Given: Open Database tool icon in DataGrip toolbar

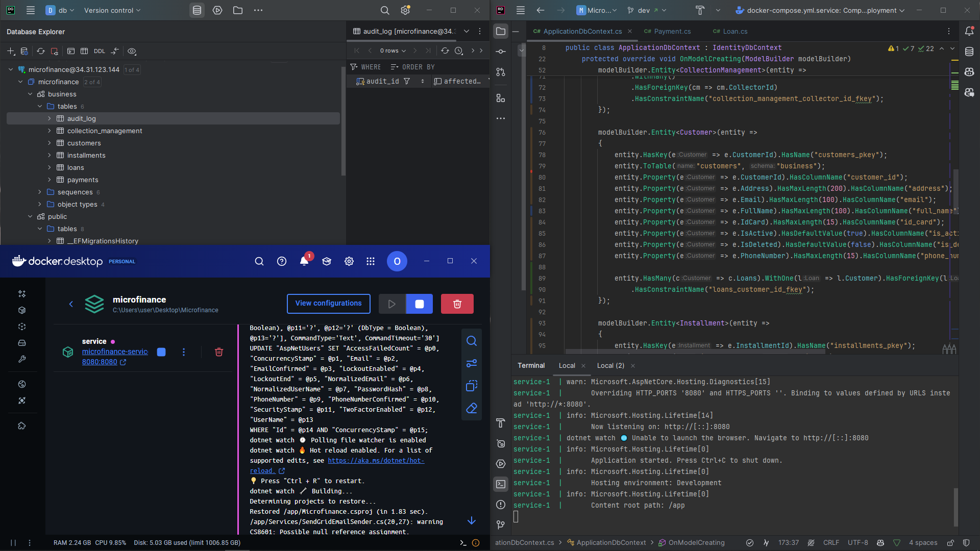Looking at the screenshot, I should tap(197, 10).
